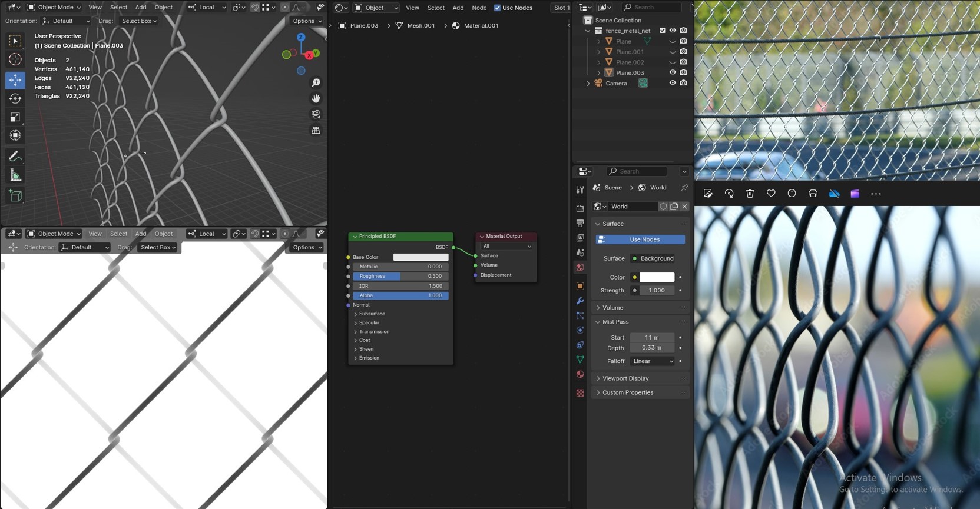The width and height of the screenshot is (980, 509).
Task: Open the Material Output target dropdown (All)
Action: (506, 246)
